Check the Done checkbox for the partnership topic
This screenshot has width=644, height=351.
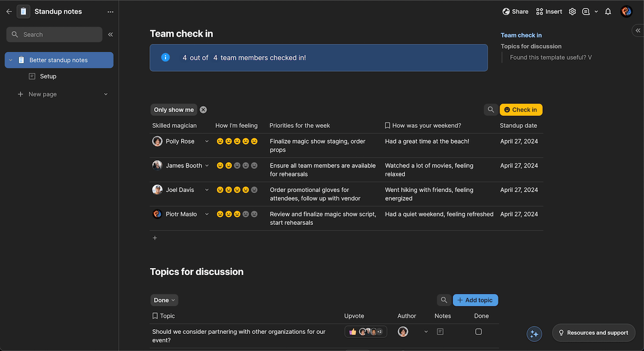click(x=478, y=331)
